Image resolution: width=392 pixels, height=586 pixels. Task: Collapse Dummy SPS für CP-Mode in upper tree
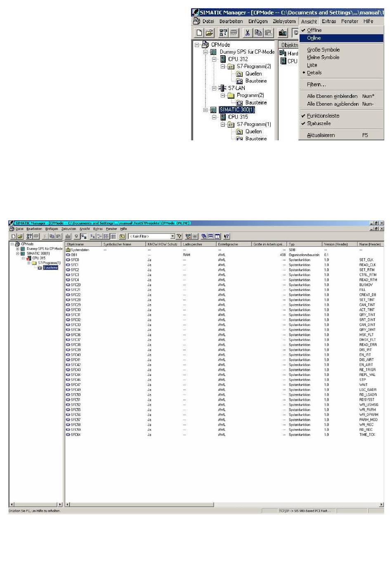tap(205, 52)
